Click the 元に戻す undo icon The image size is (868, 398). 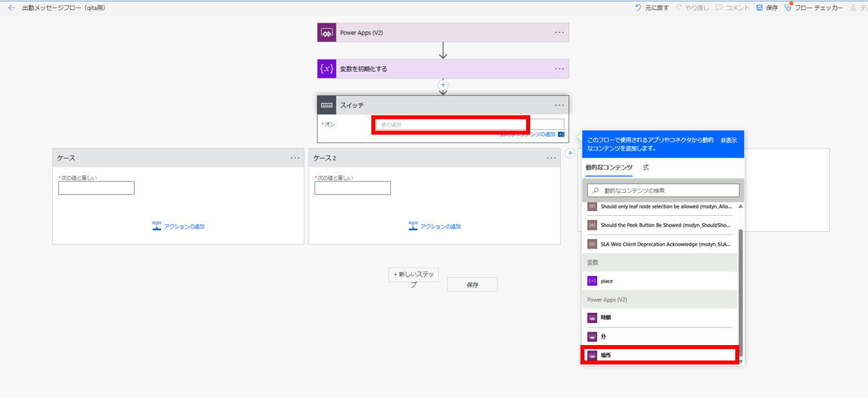(x=638, y=8)
